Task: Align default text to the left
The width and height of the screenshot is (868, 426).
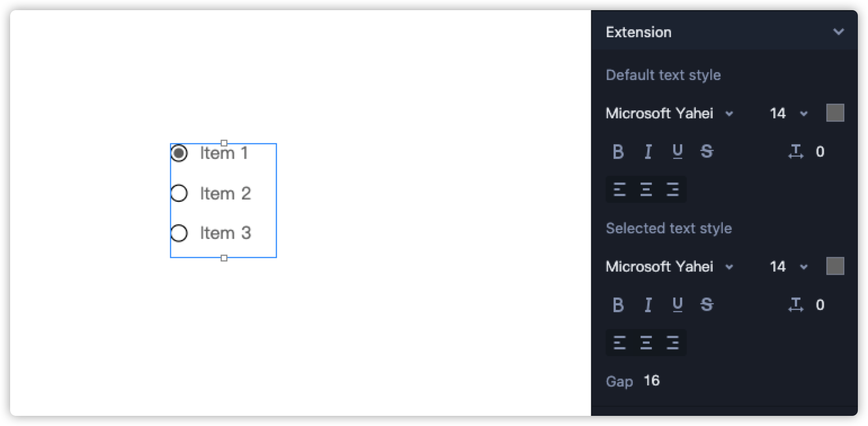Action: click(619, 189)
